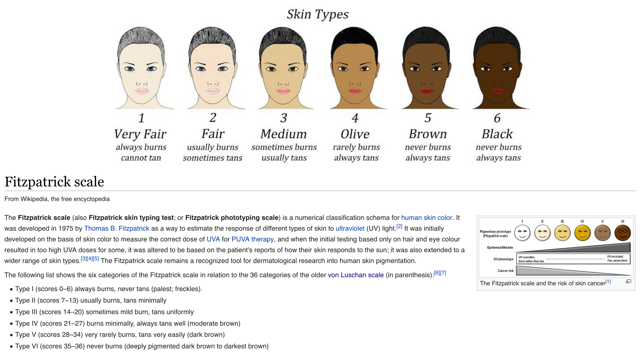Click citation reference [6]
644x362 pixels.
(437, 273)
